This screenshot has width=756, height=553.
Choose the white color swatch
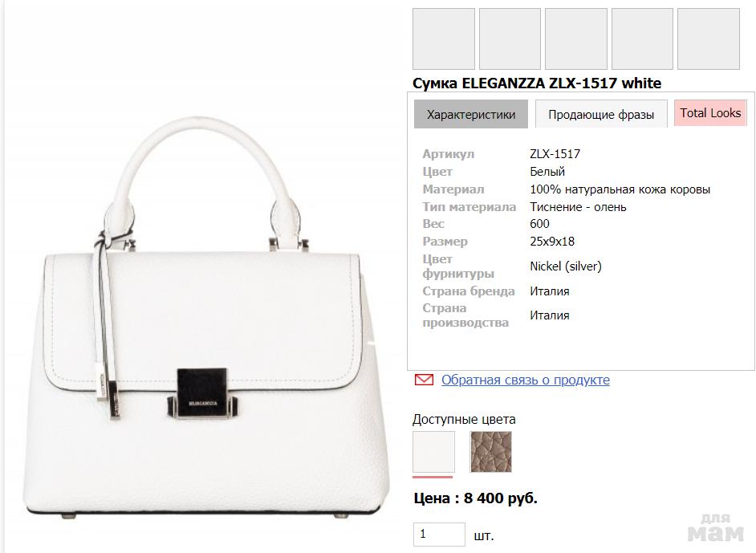[433, 451]
